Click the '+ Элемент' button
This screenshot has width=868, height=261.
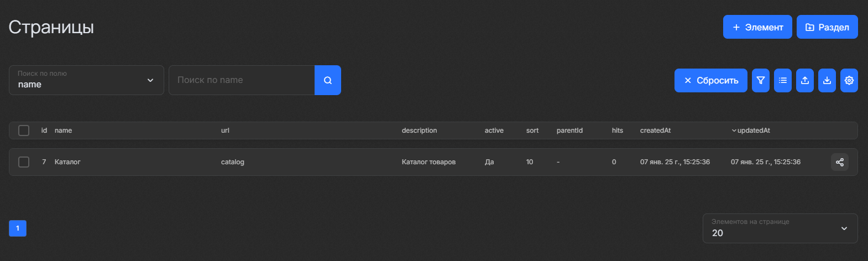click(757, 27)
